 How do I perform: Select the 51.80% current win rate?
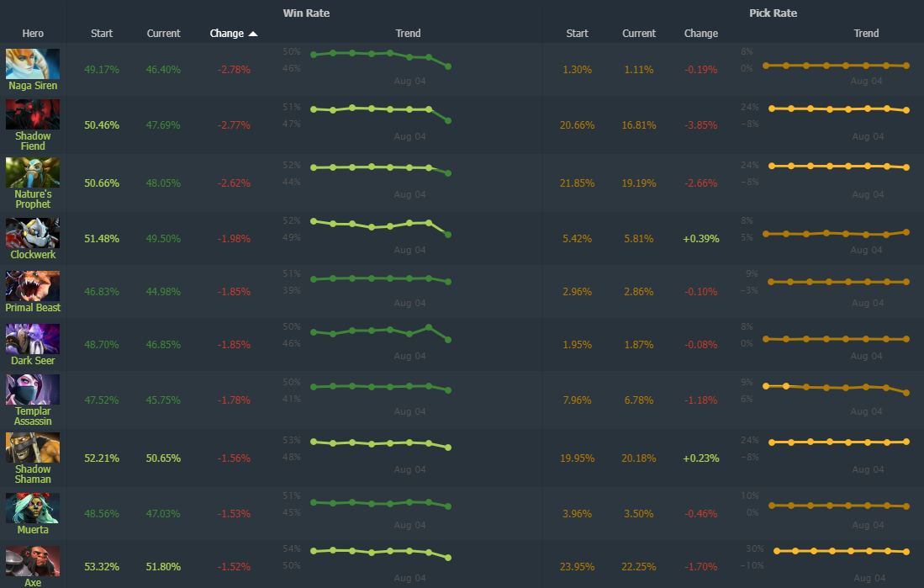tap(163, 567)
